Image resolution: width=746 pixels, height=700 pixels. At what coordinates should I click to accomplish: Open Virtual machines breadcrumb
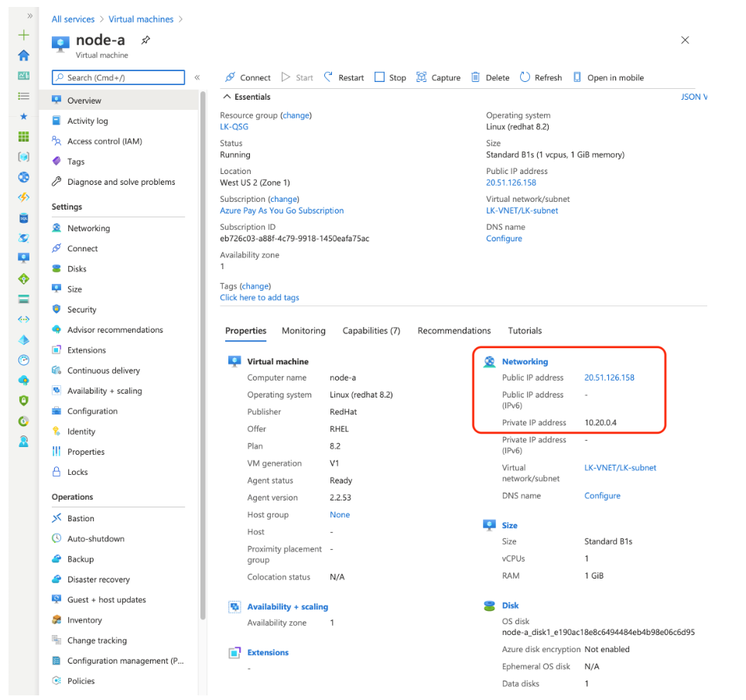(141, 19)
